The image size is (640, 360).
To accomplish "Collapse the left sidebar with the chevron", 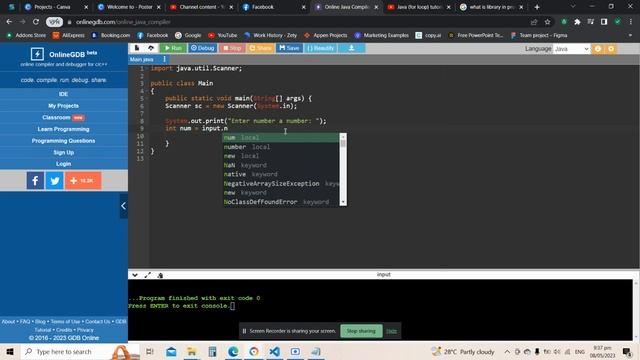I will 124,206.
